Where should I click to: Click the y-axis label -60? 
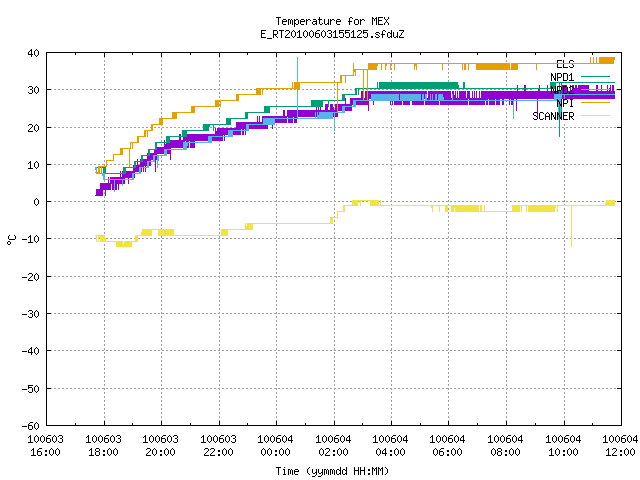point(31,426)
